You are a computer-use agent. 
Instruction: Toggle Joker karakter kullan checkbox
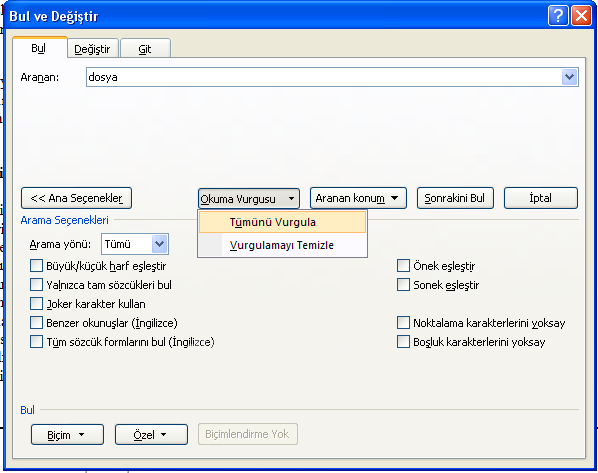coord(36,304)
